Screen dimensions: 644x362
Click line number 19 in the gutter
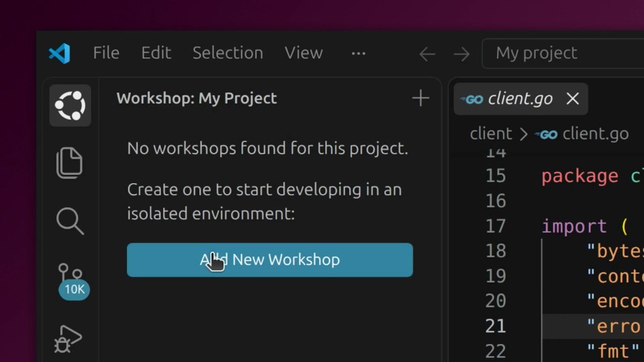[x=495, y=276]
